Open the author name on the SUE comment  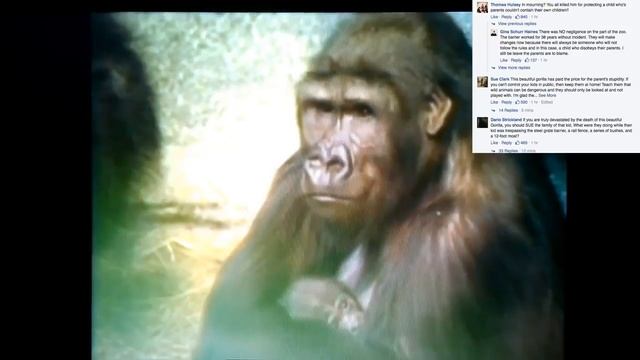[x=506, y=120]
